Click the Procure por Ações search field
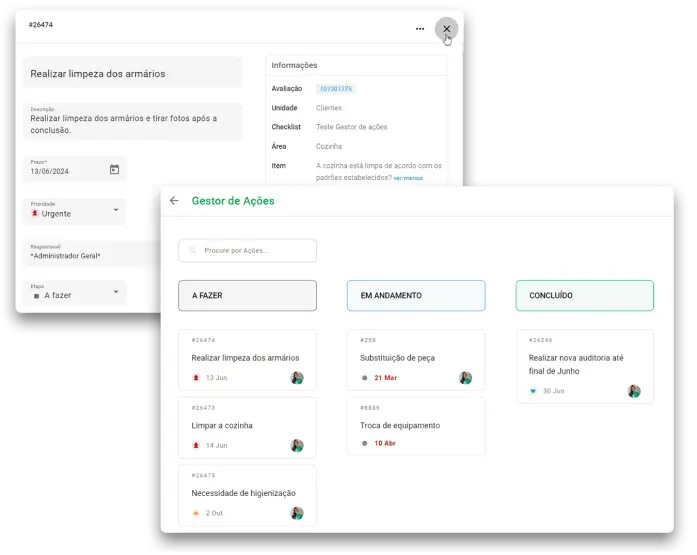Image resolution: width=697 pixels, height=555 pixels. pyautogui.click(x=256, y=251)
